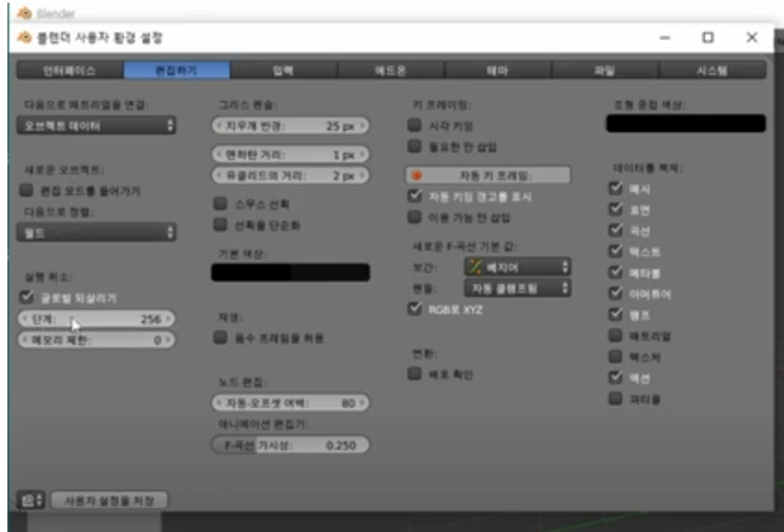The image size is (784, 532).
Task: Open the editor type selector icon at bottom left
Action: click(31, 500)
